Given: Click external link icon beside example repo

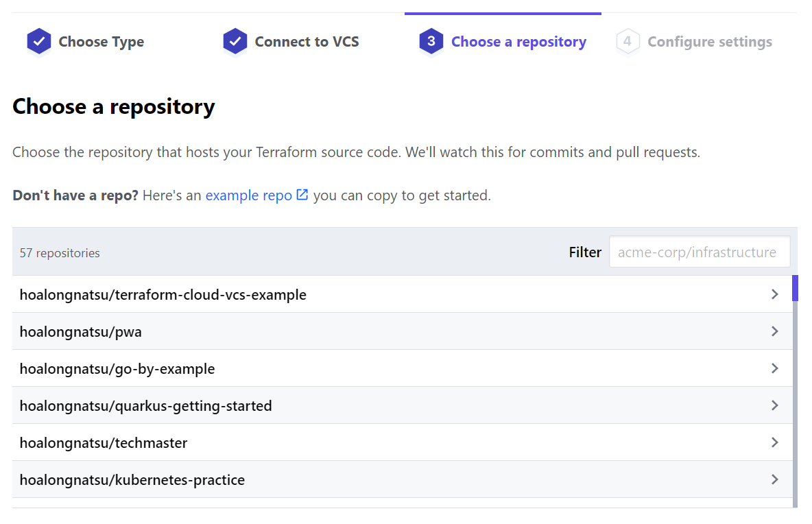Looking at the screenshot, I should tap(302, 195).
